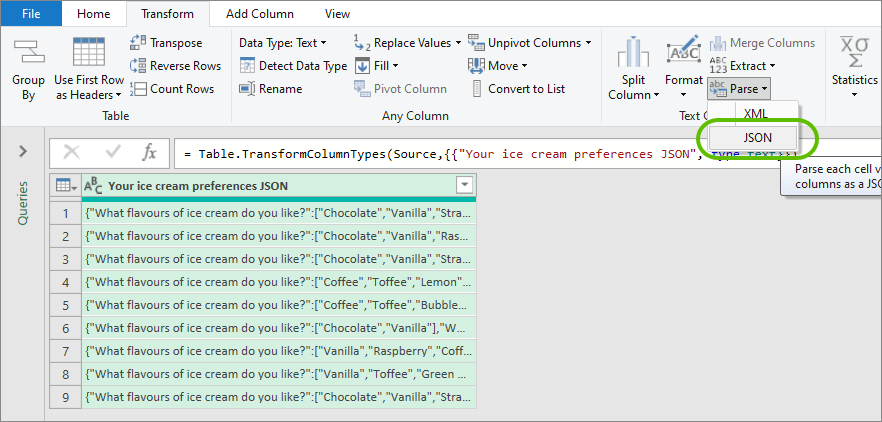Confirm the formula with the checkmark
Screen dimensions: 882x422
[113, 152]
